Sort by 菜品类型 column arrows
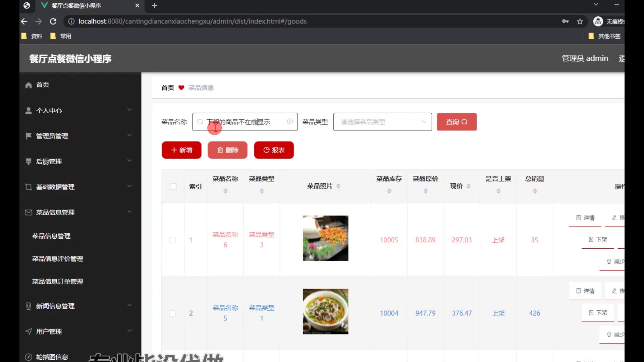The image size is (644, 362). (262, 191)
